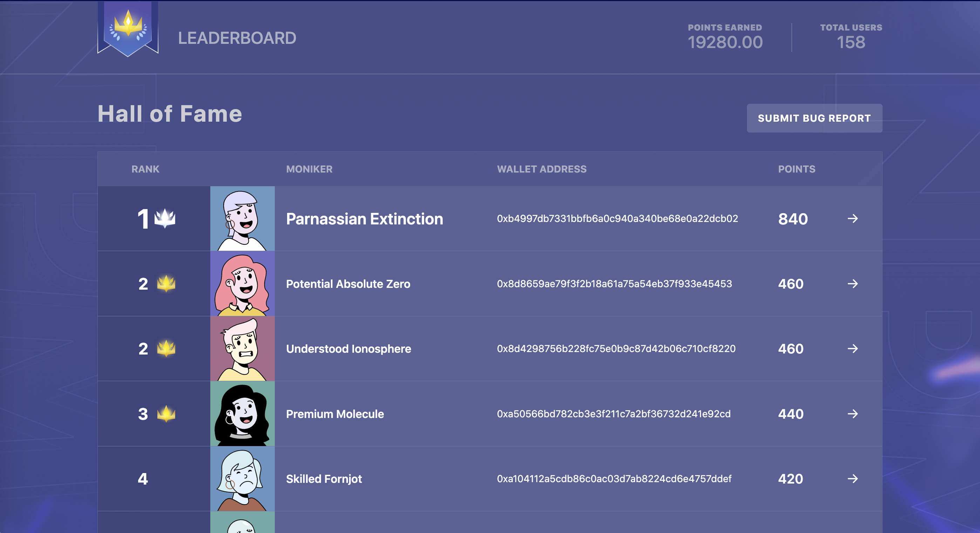Click the Skilled Fornjot moniker

(x=324, y=479)
